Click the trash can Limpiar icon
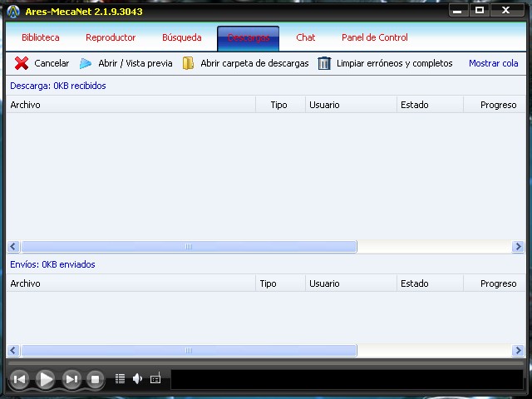The image size is (532, 399). pos(324,63)
